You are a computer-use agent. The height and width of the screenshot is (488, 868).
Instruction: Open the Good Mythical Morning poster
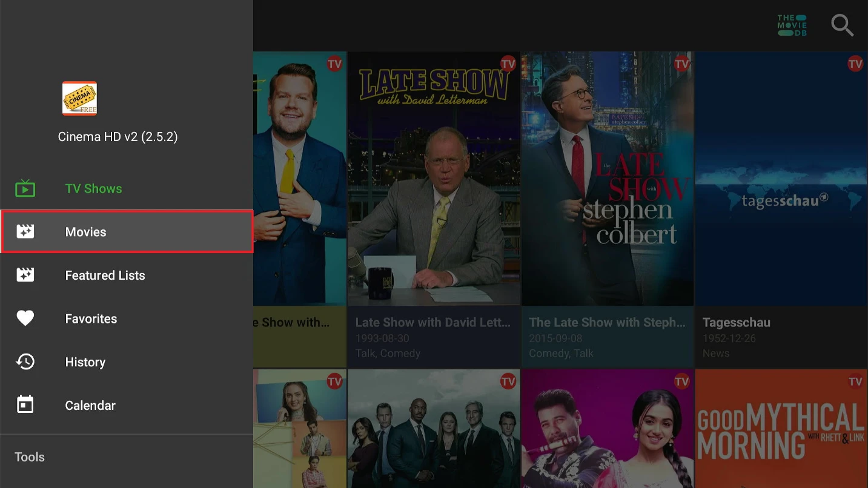tap(781, 429)
